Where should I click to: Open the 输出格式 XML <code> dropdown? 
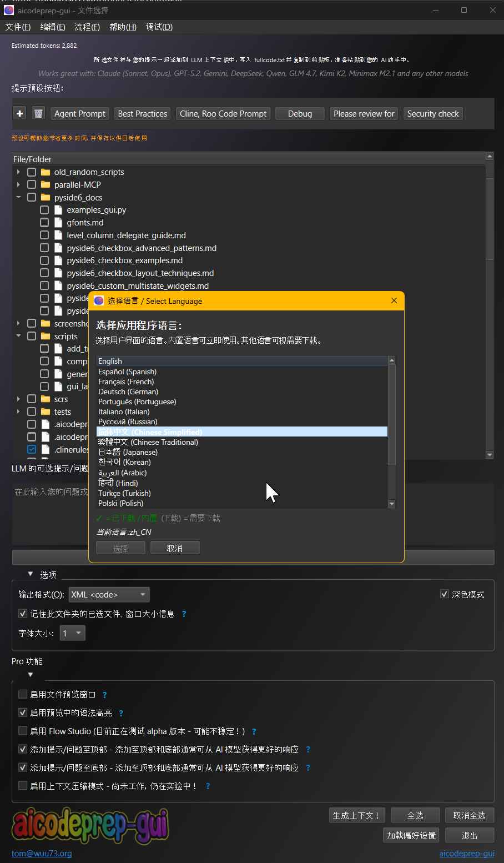(x=109, y=595)
